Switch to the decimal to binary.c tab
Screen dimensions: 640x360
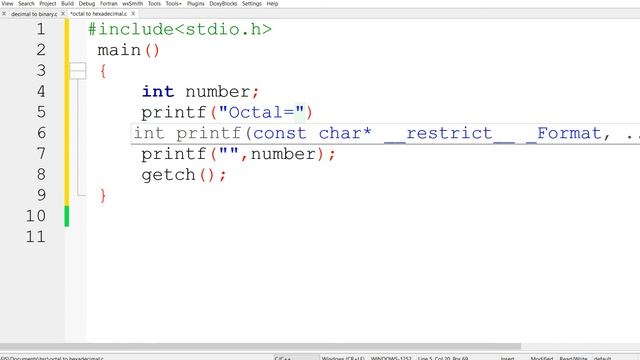[34, 14]
